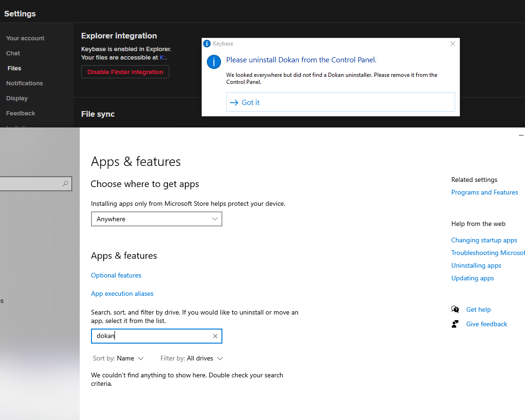Open Feedback in Keybase settings sidebar
Viewport: 525px width, 420px height.
coord(21,113)
